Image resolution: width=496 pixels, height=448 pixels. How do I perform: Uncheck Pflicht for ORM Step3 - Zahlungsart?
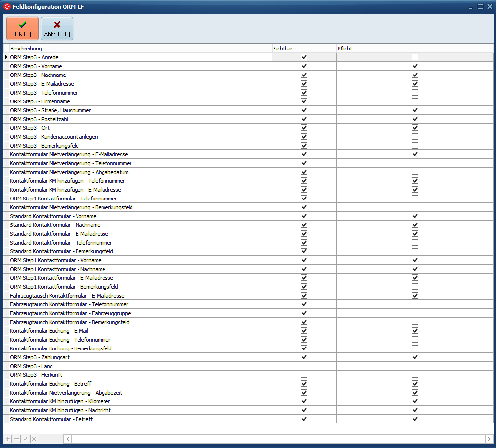coord(415,357)
